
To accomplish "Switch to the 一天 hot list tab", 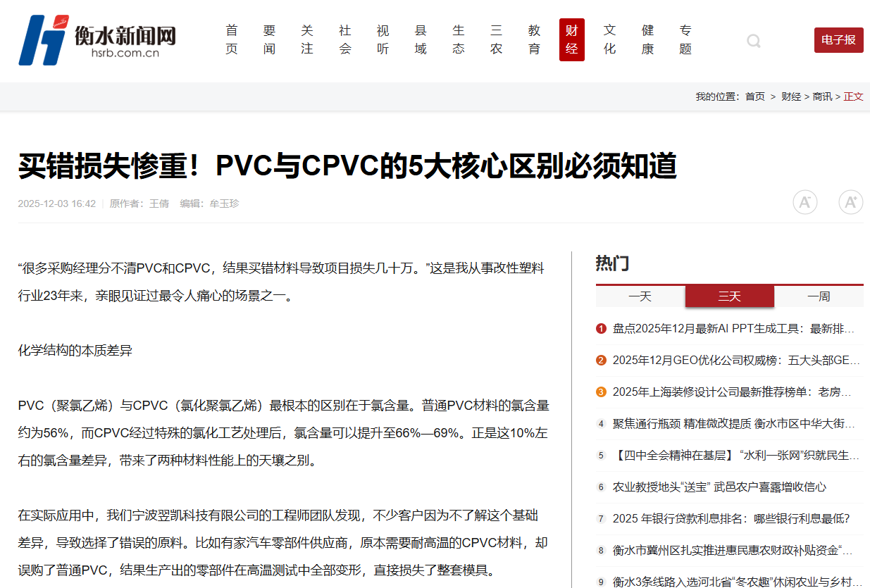I will (x=640, y=296).
